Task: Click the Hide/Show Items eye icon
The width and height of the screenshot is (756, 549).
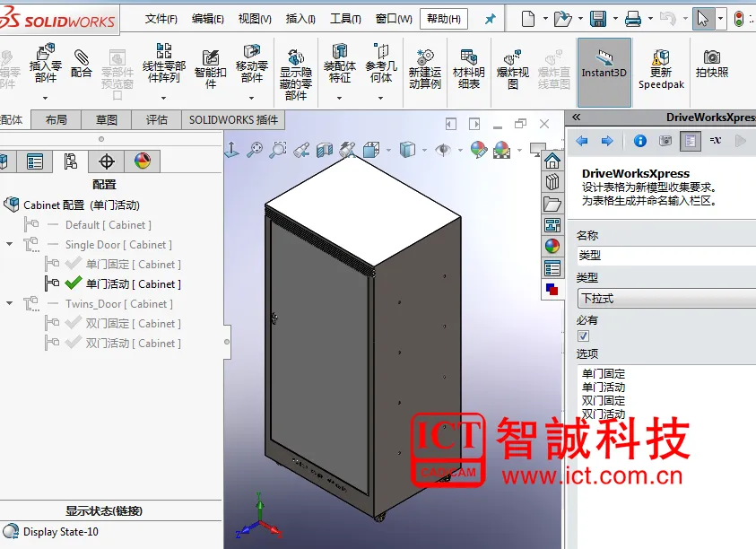Action: pyautogui.click(x=443, y=150)
